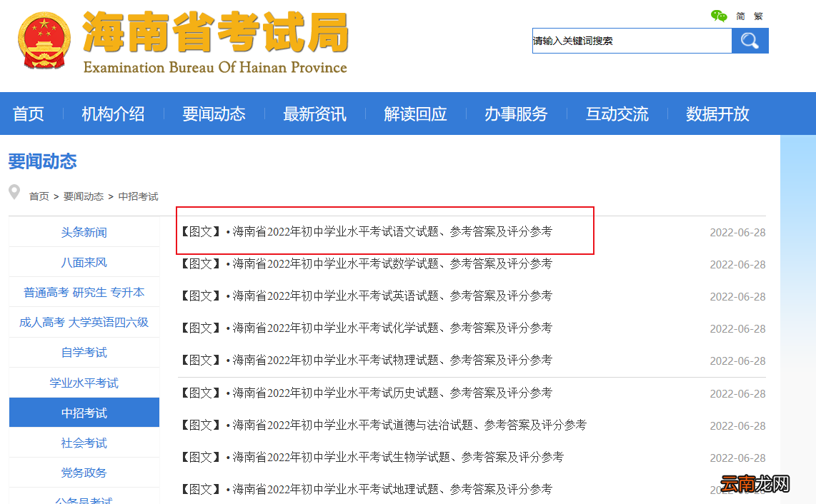
Task: Open the 互动交流 navigation item
Action: (617, 114)
